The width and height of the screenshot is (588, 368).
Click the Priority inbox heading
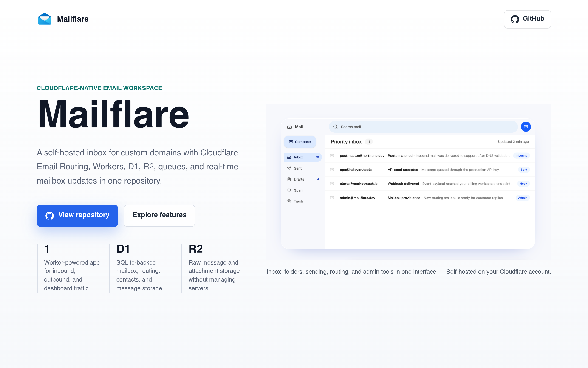pos(346,142)
